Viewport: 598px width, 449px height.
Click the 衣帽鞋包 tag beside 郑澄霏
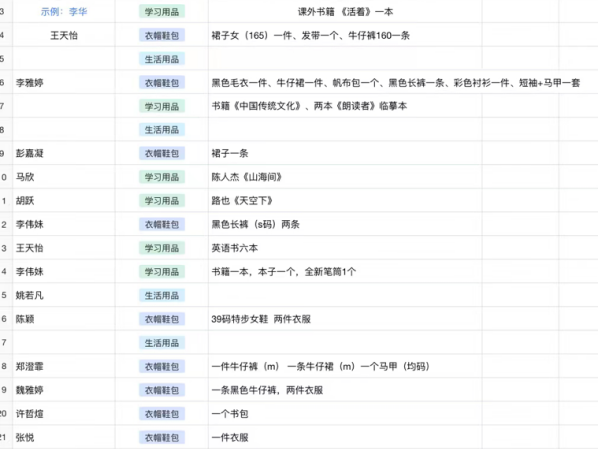coord(162,366)
